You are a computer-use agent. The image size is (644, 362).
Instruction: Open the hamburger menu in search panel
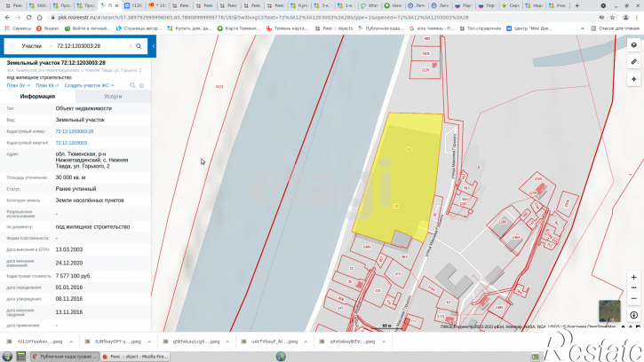[x=12, y=46]
